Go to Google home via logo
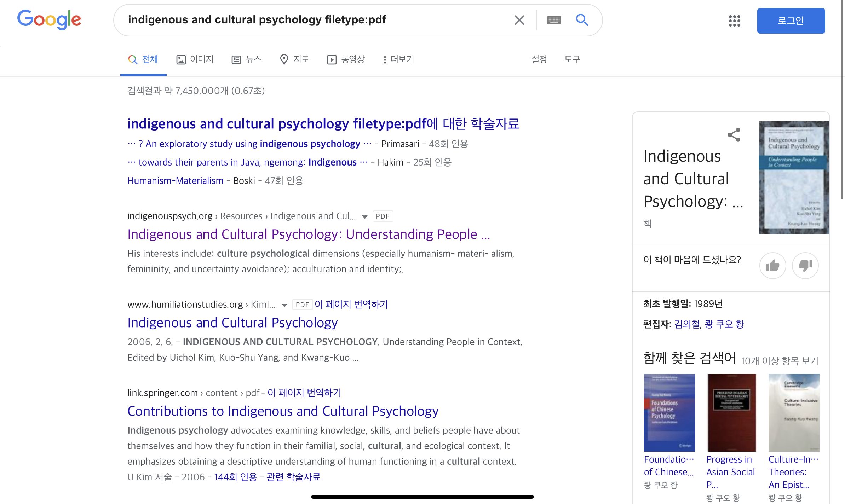This screenshot has height=504, width=845. click(49, 19)
